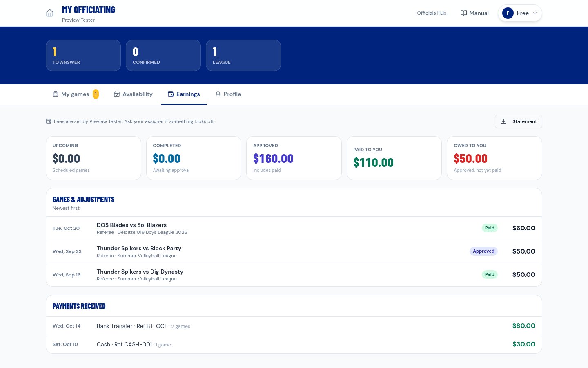This screenshot has height=368, width=588.
Task: Click the Paid To You $110.00 card
Action: click(x=394, y=158)
